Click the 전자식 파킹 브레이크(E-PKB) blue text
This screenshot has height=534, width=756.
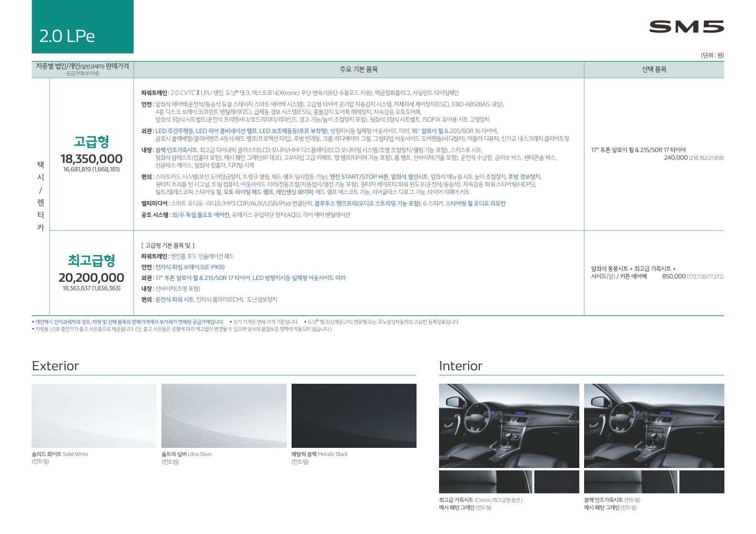[x=190, y=267]
